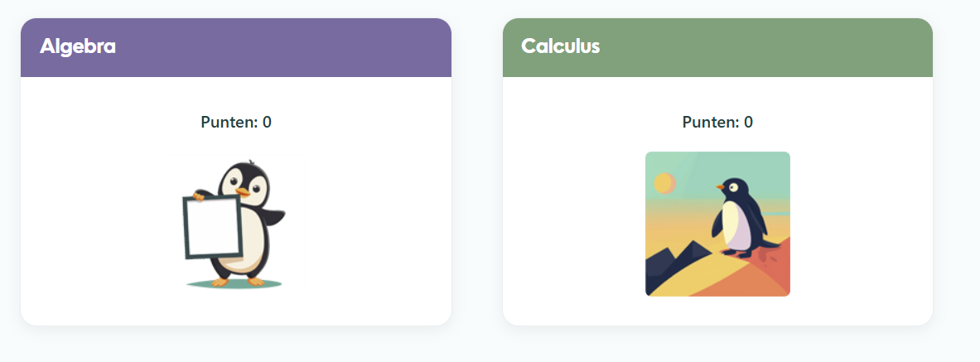Open the Calculus course title

[561, 46]
